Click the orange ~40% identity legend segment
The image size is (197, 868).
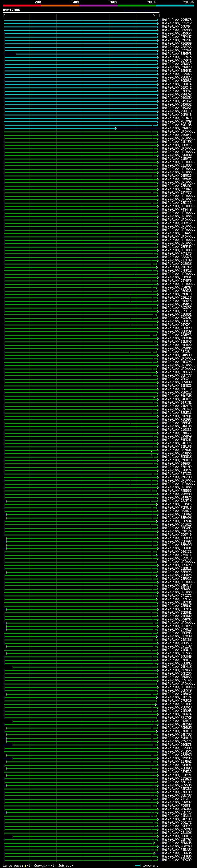pyautogui.click(x=60, y=6)
